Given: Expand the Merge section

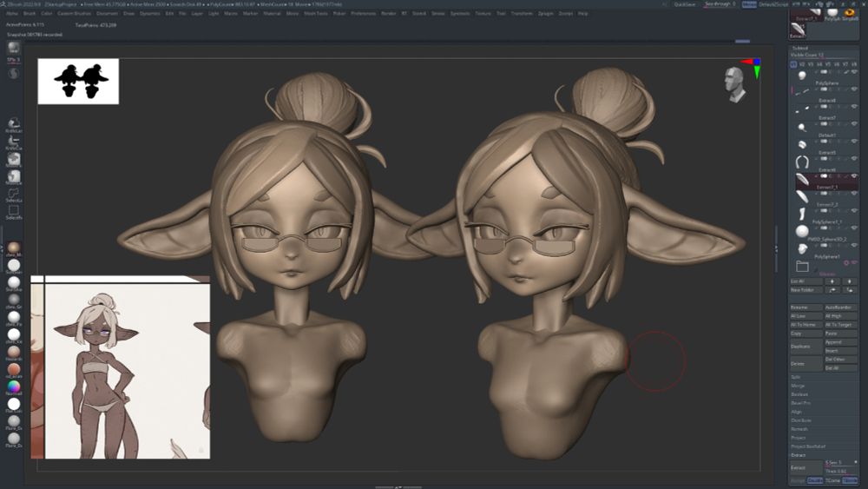Looking at the screenshot, I should coord(798,386).
